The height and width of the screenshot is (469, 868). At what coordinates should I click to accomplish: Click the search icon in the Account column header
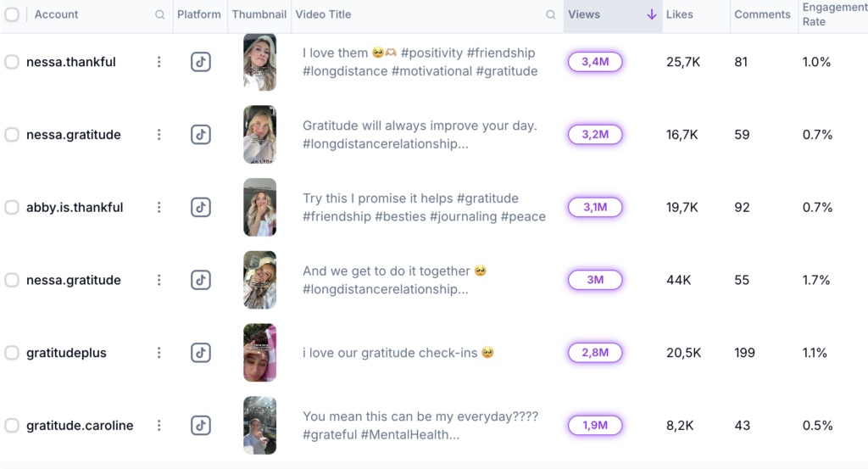pos(160,14)
